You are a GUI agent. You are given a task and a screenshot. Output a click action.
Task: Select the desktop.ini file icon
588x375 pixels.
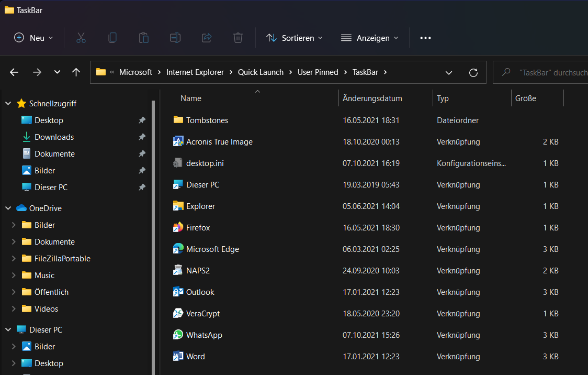[x=178, y=163]
